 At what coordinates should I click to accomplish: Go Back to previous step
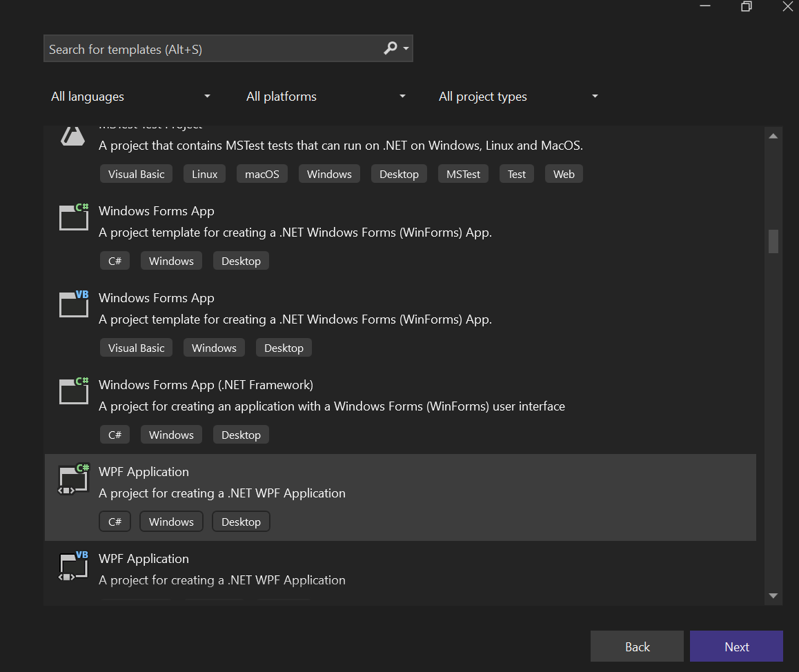click(637, 646)
